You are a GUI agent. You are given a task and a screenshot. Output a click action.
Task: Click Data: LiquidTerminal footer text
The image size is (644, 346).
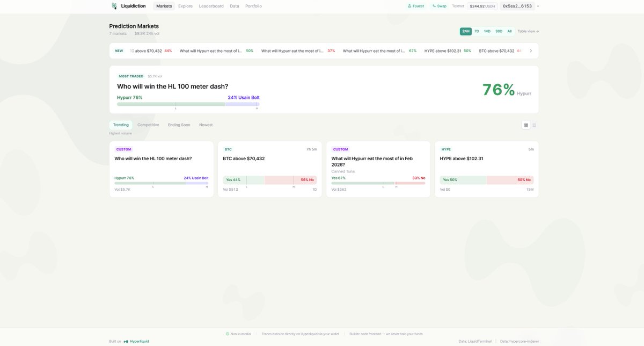coord(475,341)
